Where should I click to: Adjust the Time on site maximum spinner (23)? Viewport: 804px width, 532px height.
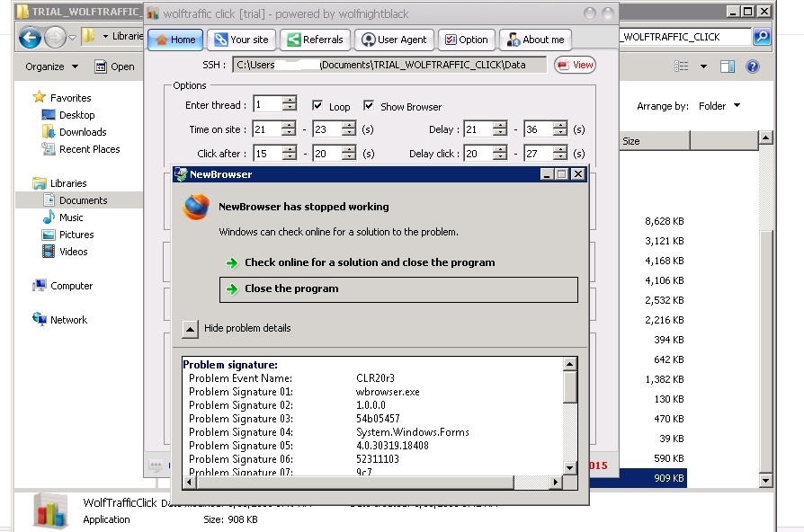tap(349, 129)
